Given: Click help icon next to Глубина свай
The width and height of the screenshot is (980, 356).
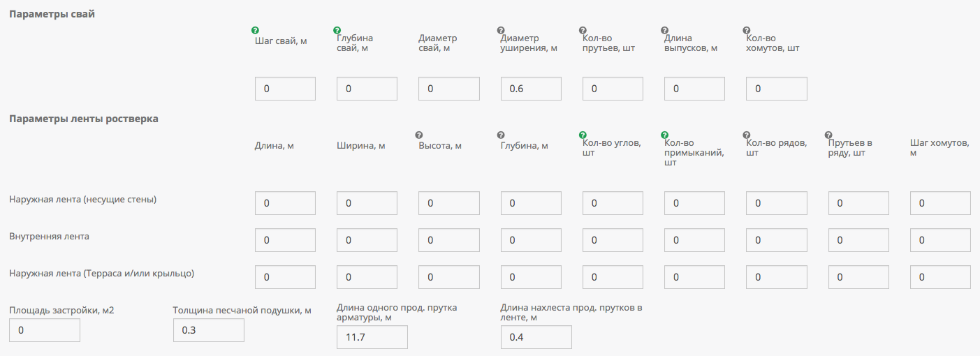Looking at the screenshot, I should (x=337, y=31).
